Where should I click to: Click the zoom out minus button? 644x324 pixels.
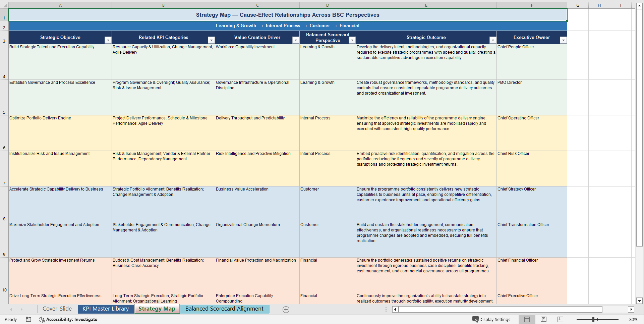(573, 319)
